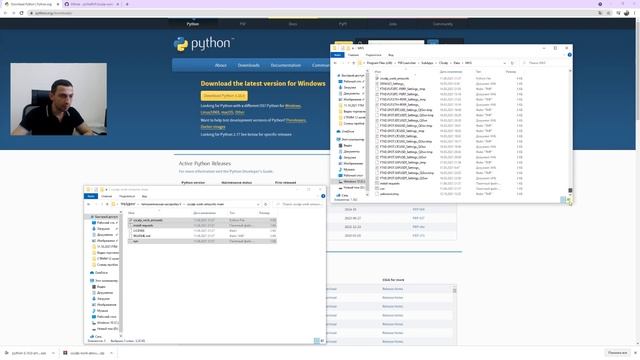Click yellow Download Python button
640x360 pixels.
(224, 96)
